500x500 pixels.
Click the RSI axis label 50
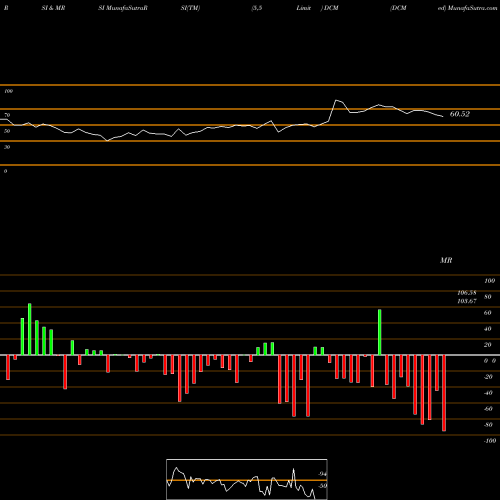7,131
